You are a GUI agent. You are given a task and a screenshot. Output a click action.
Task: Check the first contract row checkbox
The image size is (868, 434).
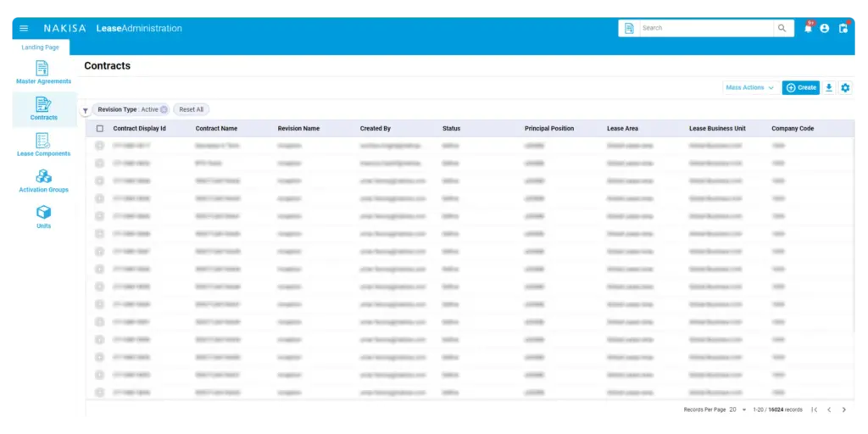pos(100,146)
